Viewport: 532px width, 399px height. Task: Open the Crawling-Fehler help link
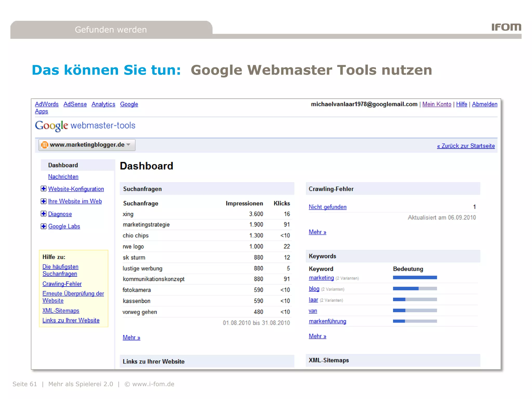(x=62, y=284)
